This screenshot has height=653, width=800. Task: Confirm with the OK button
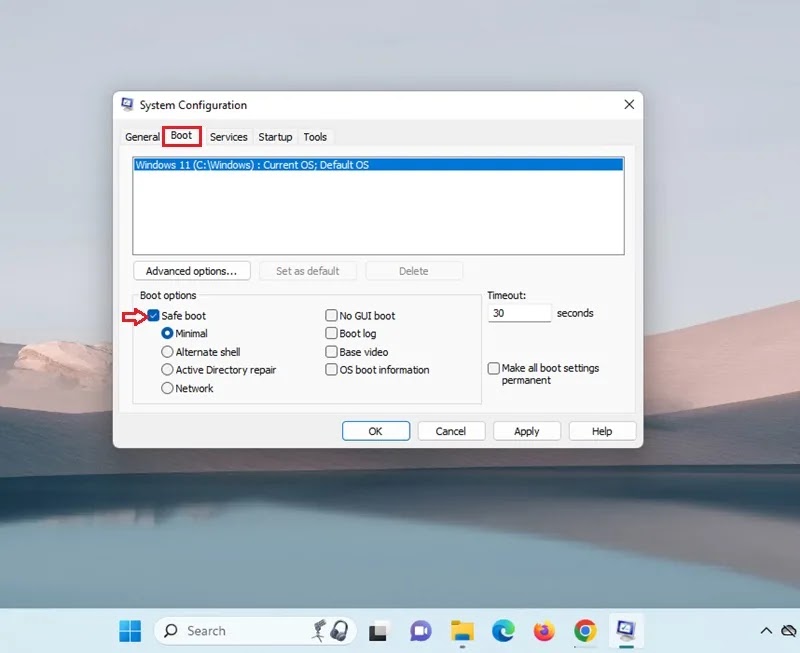pos(376,431)
